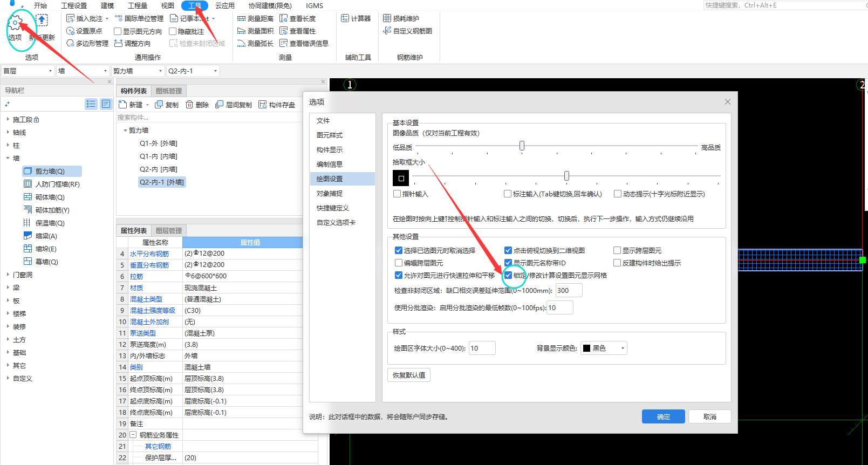The image size is (868, 465).
Task: Click the 插入批注 icon
Action: pos(70,18)
